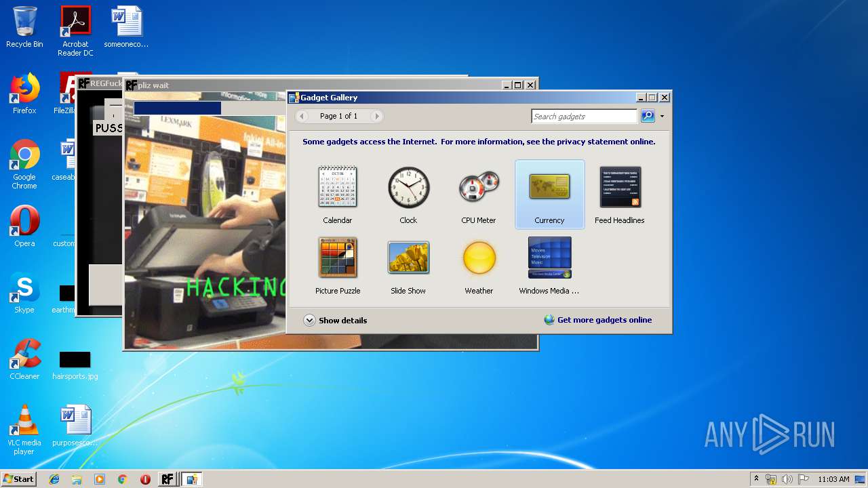This screenshot has width=868, height=488.
Task: Select the CPU Meter gadget
Action: tap(479, 195)
